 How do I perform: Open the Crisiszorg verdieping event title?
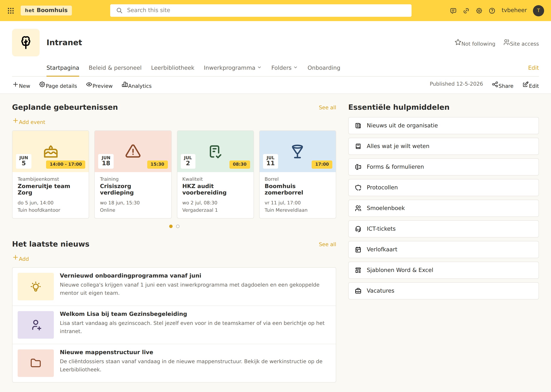[x=117, y=189]
